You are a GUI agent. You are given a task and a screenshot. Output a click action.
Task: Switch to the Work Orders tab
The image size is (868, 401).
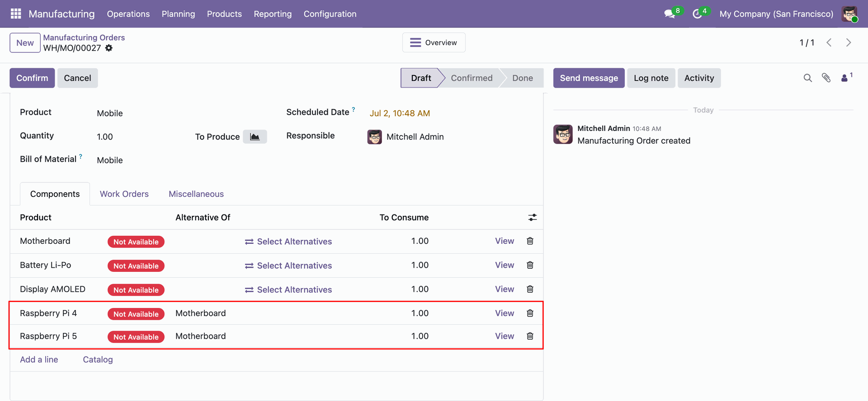[x=124, y=194]
